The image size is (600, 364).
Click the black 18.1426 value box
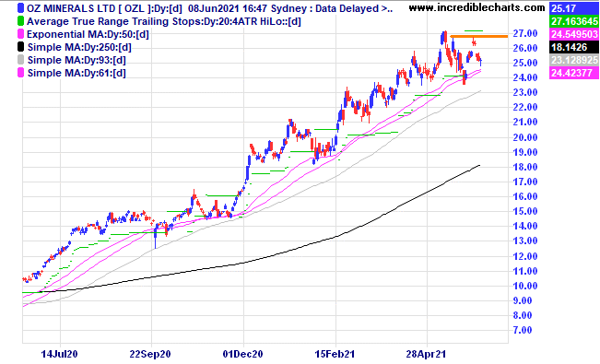point(574,47)
